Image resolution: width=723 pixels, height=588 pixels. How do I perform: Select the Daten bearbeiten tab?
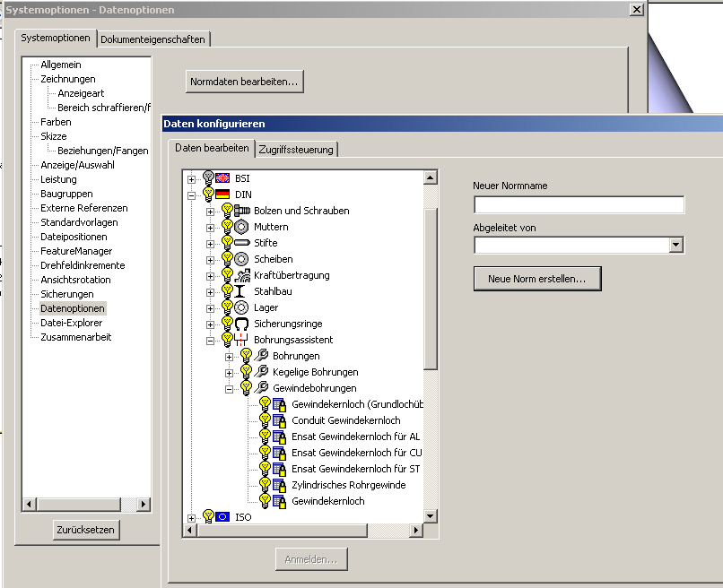point(212,148)
